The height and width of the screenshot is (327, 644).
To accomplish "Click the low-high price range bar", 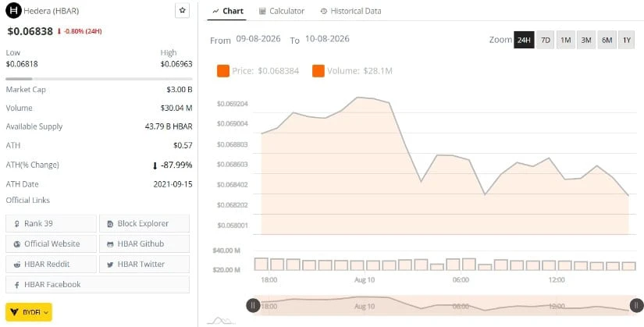I will point(99,79).
